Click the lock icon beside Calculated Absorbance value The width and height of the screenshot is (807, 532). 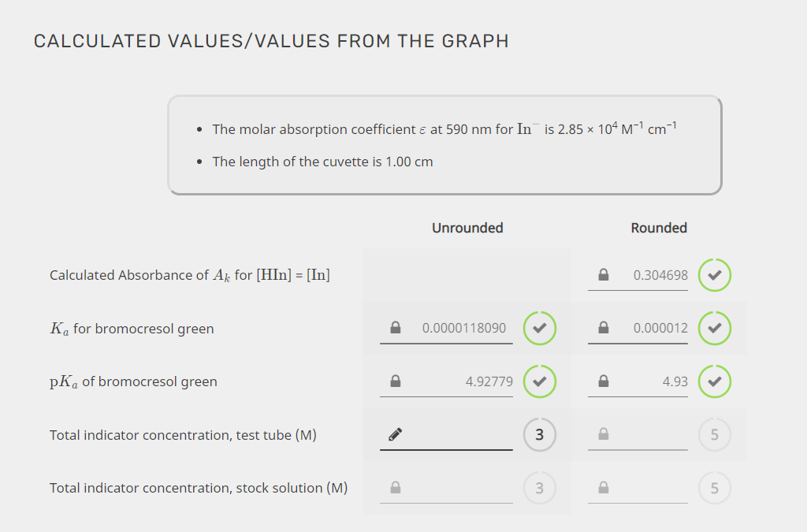pos(603,275)
